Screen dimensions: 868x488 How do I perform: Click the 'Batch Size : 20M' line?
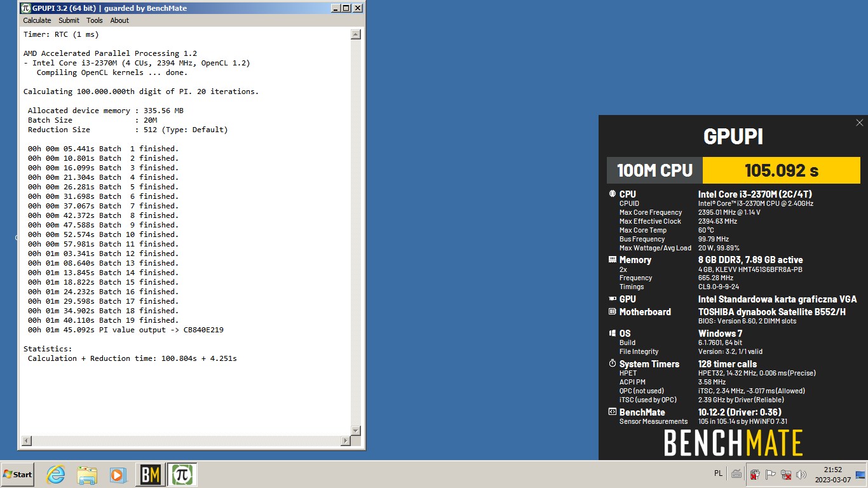coord(92,120)
